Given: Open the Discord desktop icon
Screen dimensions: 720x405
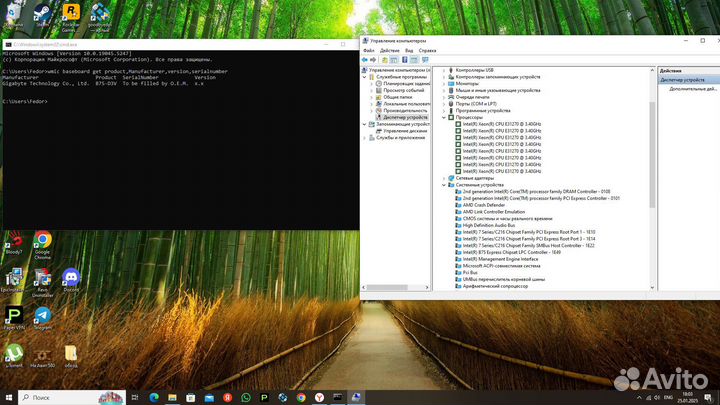Looking at the screenshot, I should (71, 279).
